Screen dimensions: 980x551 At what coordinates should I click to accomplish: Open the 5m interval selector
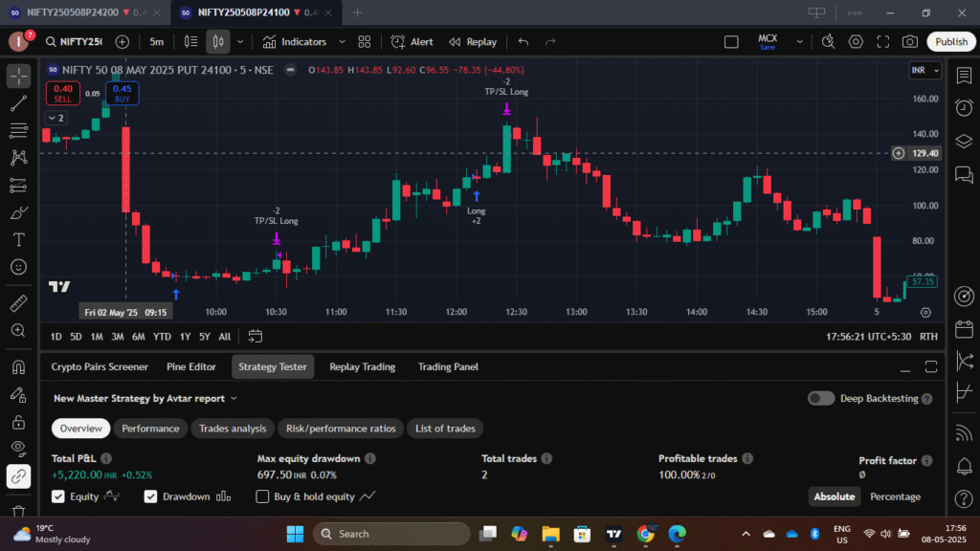[x=156, y=42]
